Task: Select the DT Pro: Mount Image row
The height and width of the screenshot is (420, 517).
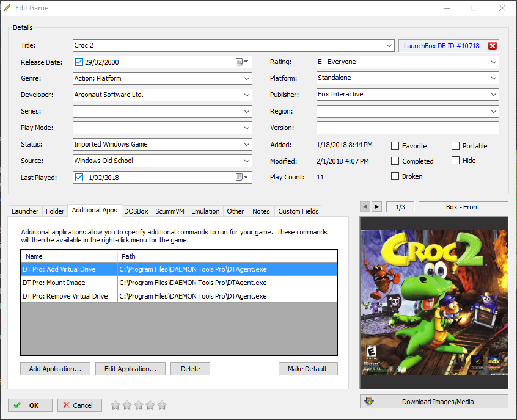Action: point(179,283)
